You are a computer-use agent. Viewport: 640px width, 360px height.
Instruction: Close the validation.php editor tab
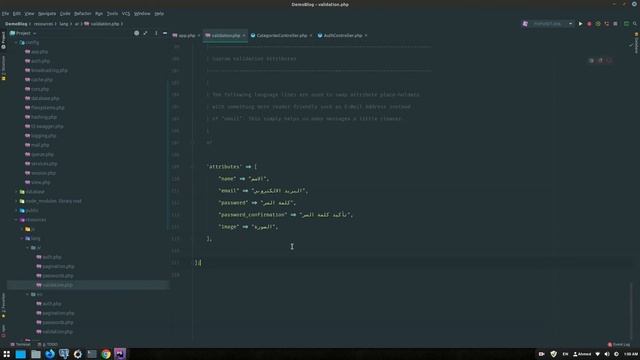(x=244, y=36)
